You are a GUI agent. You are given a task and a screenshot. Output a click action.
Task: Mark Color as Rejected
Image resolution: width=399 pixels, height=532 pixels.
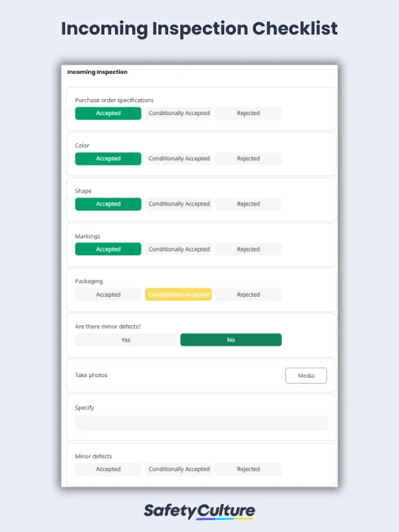[248, 158]
